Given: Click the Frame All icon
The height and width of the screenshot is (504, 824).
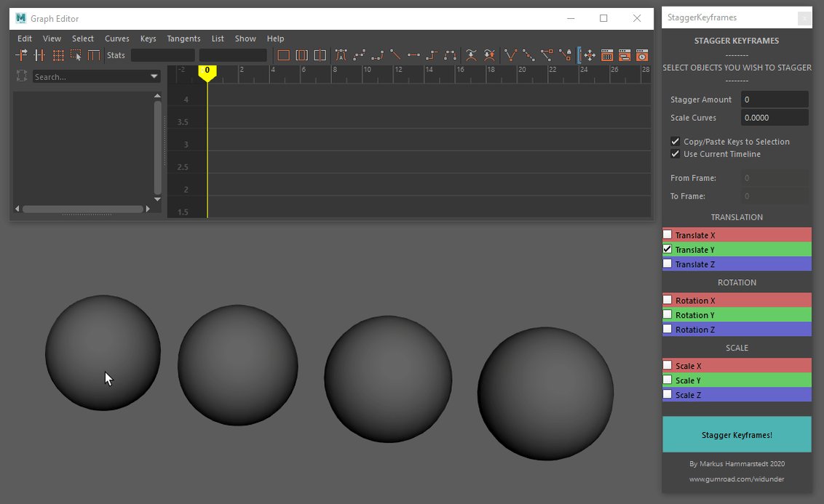Looking at the screenshot, I should (x=283, y=55).
